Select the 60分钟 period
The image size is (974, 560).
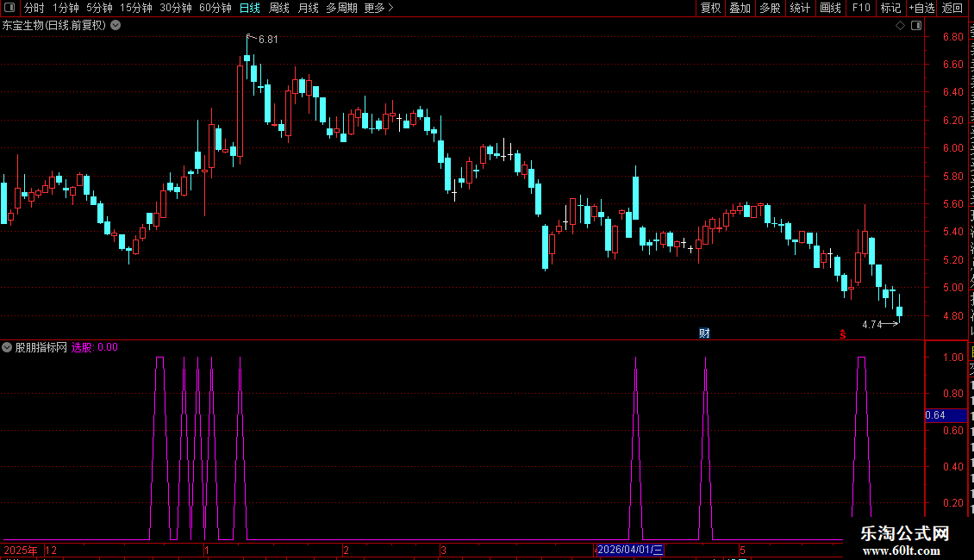tap(215, 8)
